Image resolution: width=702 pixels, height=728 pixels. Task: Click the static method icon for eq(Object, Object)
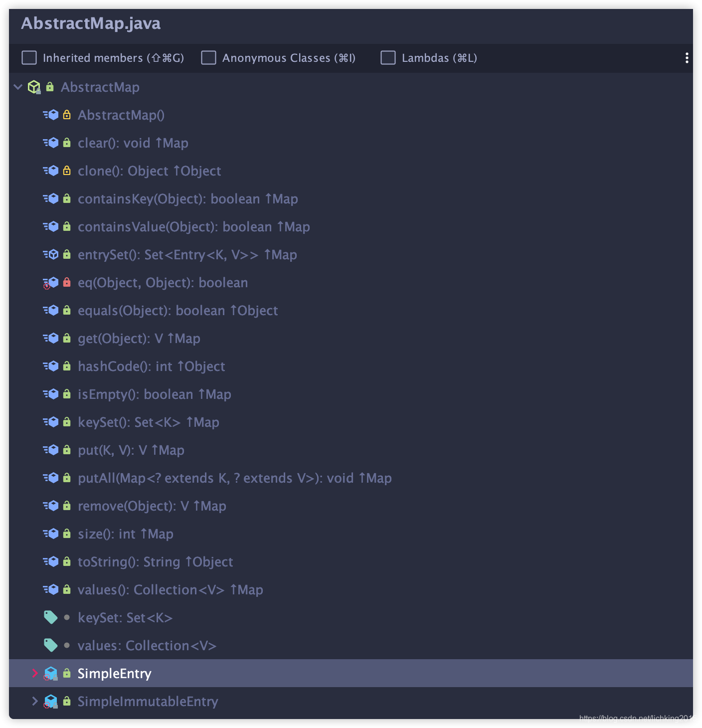(51, 283)
